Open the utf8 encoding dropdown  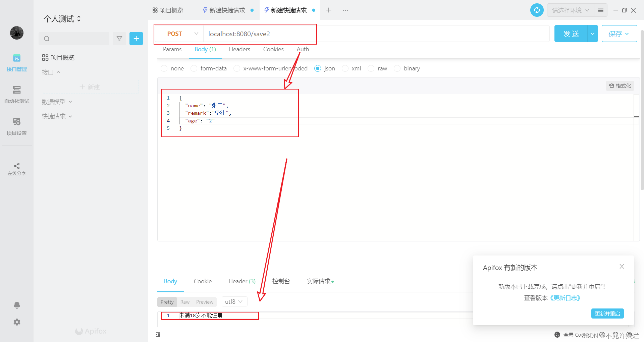tap(234, 301)
